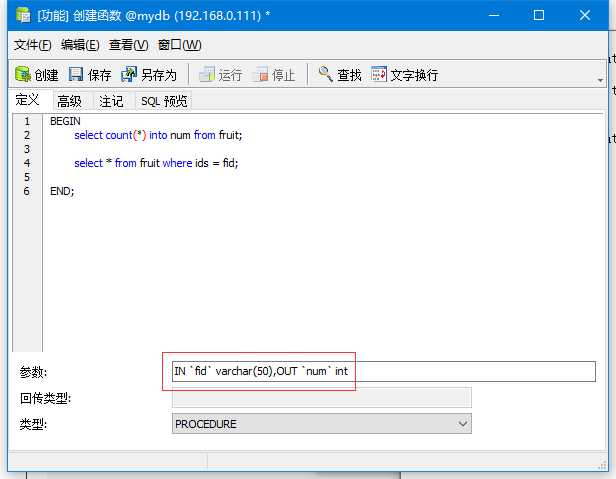Click the 类型: label
This screenshot has width=616, height=479.
click(33, 424)
